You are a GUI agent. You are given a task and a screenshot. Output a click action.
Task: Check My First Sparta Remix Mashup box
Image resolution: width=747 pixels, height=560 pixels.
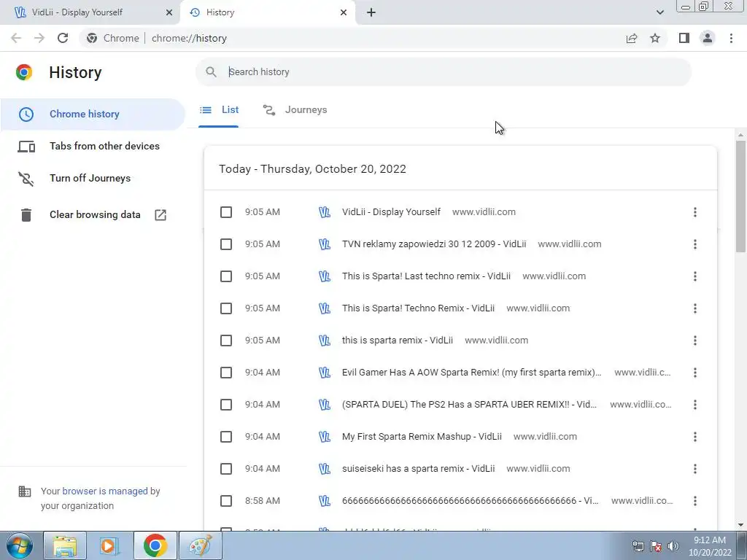coord(226,437)
